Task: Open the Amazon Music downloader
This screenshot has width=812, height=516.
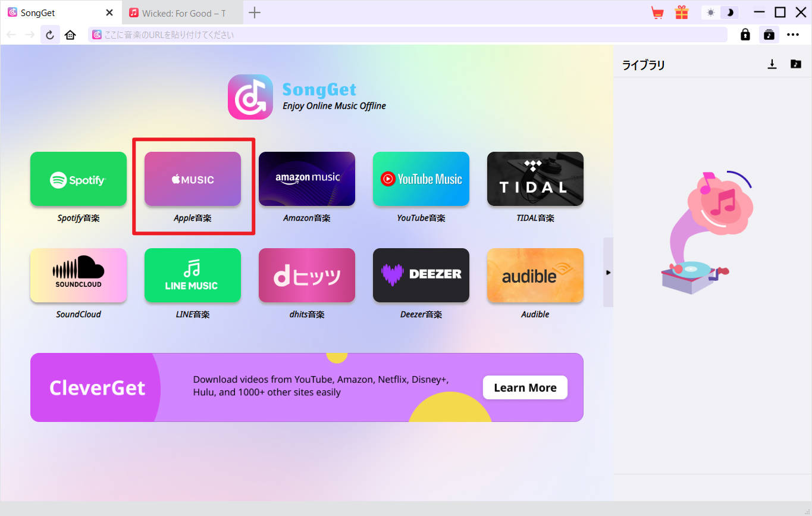Action: point(306,179)
